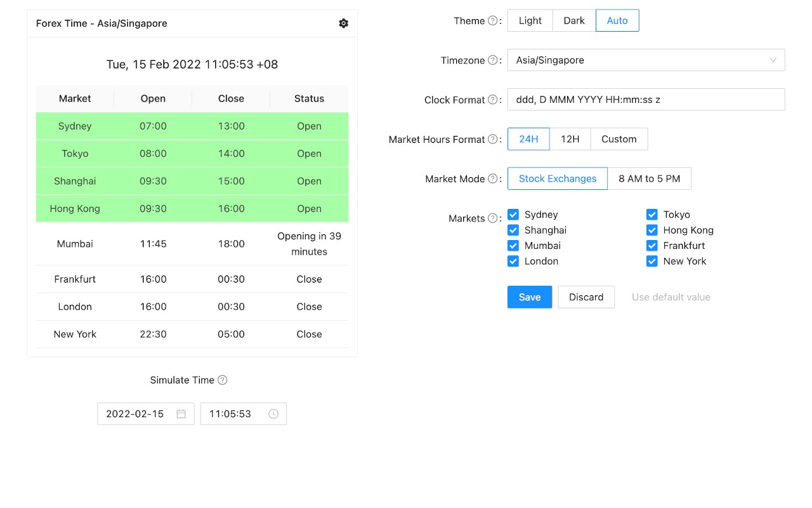Select Stock Exchanges market mode
Viewport: 812px width, 508px height.
point(558,179)
